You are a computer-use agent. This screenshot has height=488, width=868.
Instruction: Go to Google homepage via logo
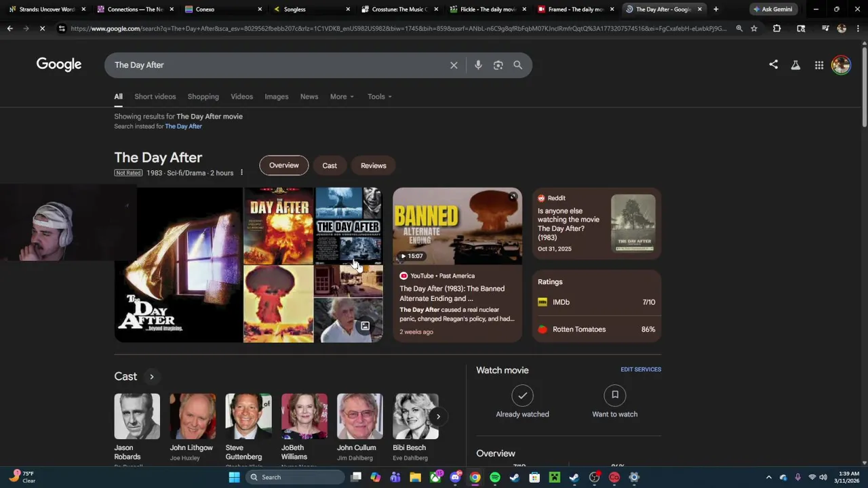pos(59,64)
